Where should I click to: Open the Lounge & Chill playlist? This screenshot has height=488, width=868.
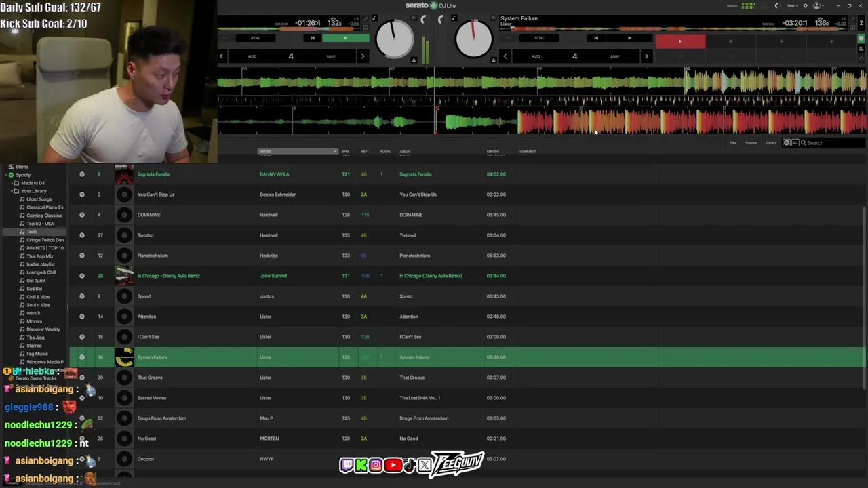pos(41,272)
